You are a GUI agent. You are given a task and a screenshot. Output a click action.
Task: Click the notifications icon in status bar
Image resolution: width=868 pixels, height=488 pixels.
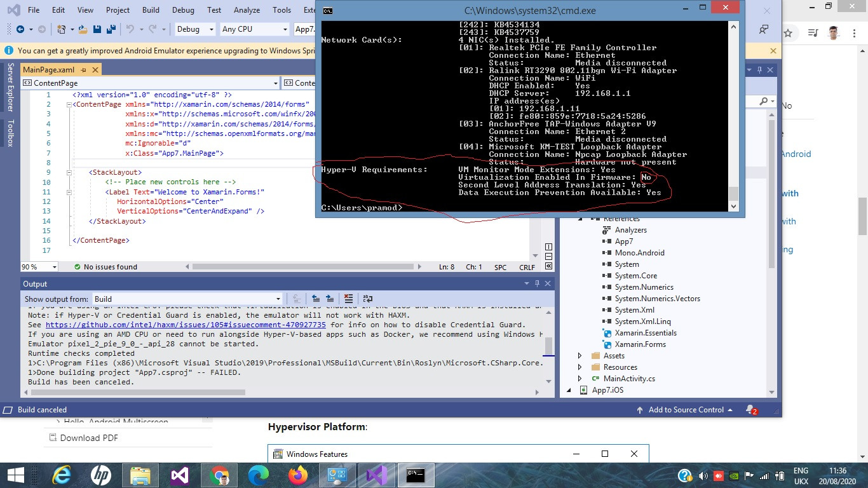pyautogui.click(x=751, y=410)
